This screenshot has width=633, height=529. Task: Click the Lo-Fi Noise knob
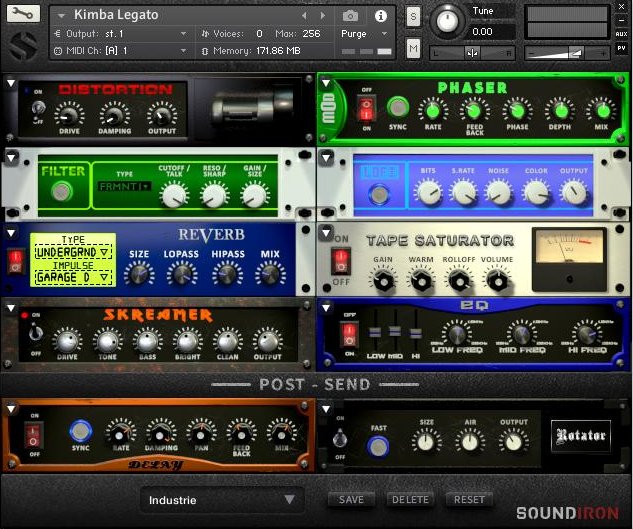pyautogui.click(x=499, y=193)
